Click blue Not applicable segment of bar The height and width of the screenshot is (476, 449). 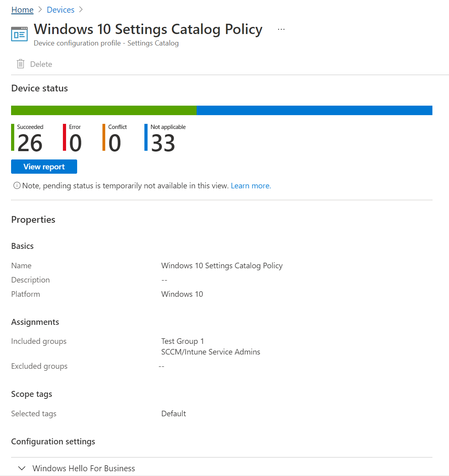pos(314,110)
